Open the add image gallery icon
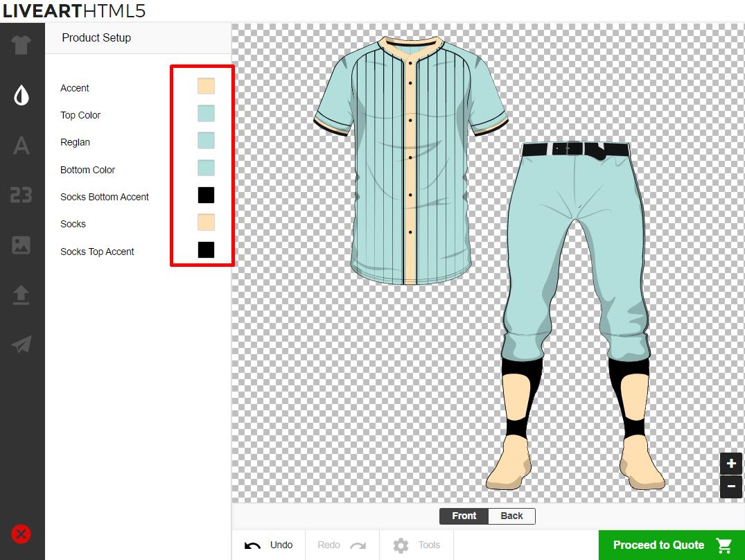The image size is (745, 560). point(21,245)
